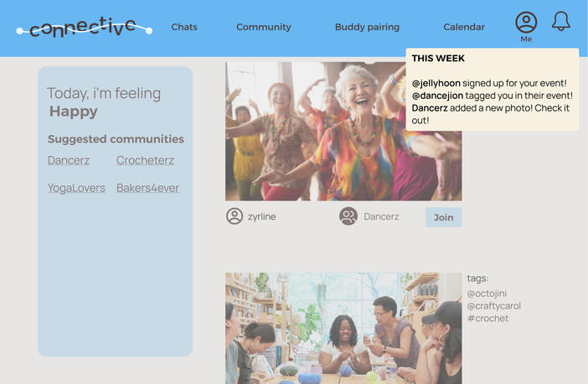Open the crochet group post photo
Screen dimensions: 588x384
343,328
